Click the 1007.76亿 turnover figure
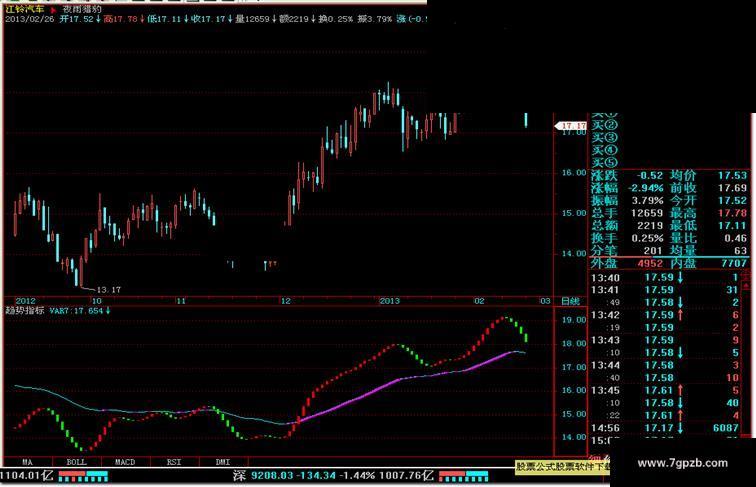756x487 pixels. [x=406, y=476]
